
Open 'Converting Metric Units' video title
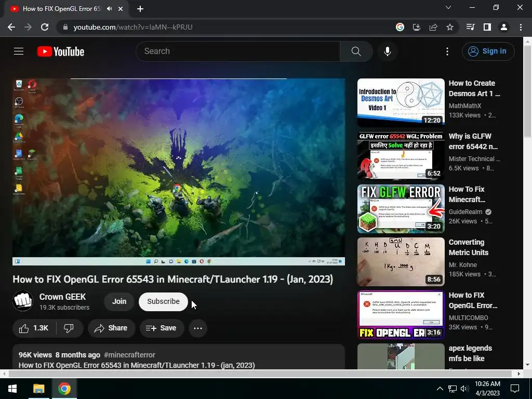pos(469,247)
